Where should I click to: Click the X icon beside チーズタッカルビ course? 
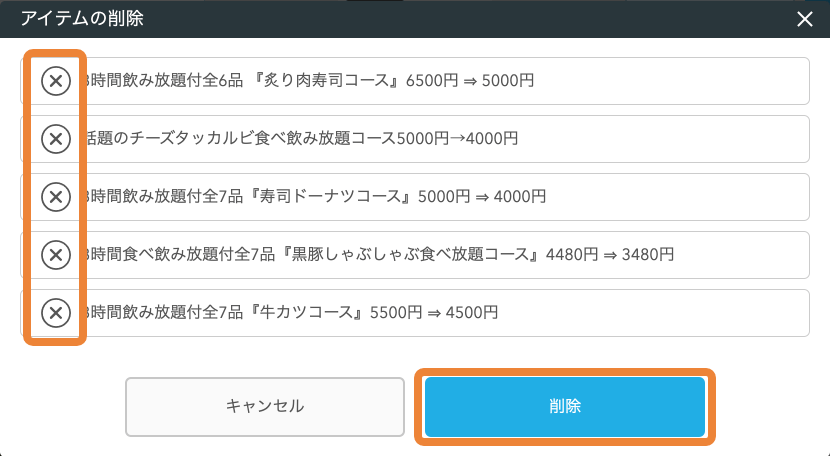56,139
